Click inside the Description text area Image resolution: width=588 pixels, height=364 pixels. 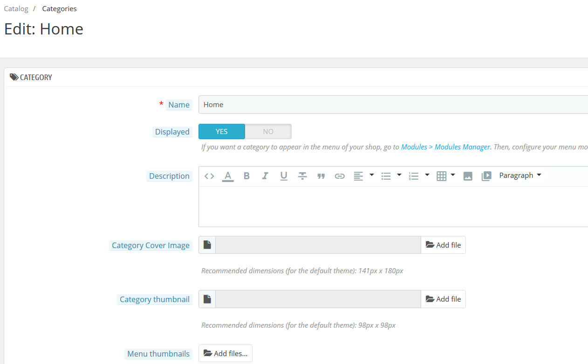(393, 207)
